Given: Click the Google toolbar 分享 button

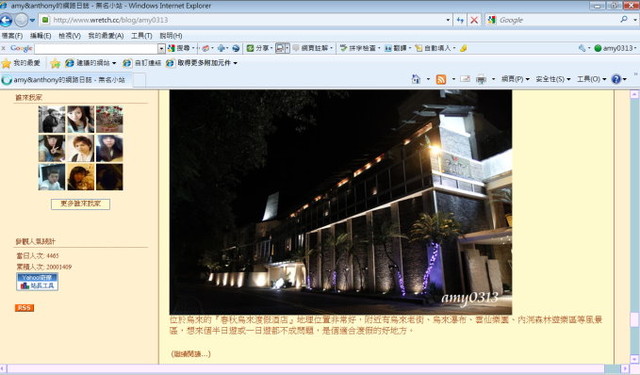Looking at the screenshot, I should click(x=258, y=48).
